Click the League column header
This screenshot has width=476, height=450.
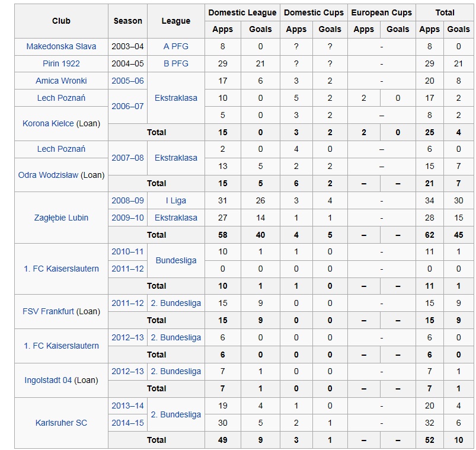[176, 21]
